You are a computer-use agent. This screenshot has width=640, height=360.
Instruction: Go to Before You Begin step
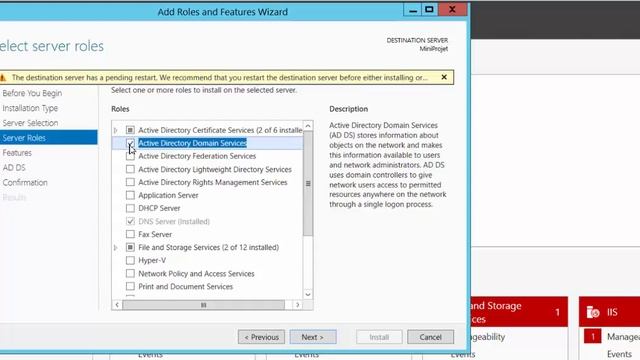[32, 93]
